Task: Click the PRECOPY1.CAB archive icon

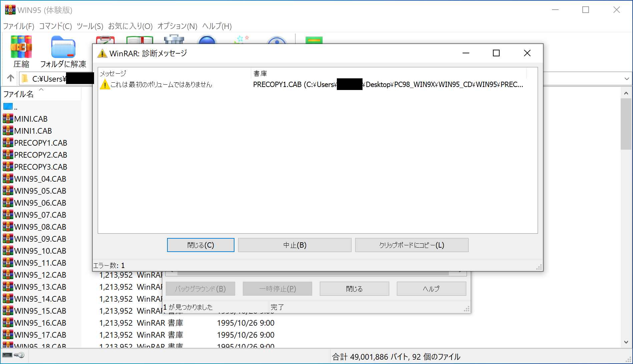Action: (8, 143)
